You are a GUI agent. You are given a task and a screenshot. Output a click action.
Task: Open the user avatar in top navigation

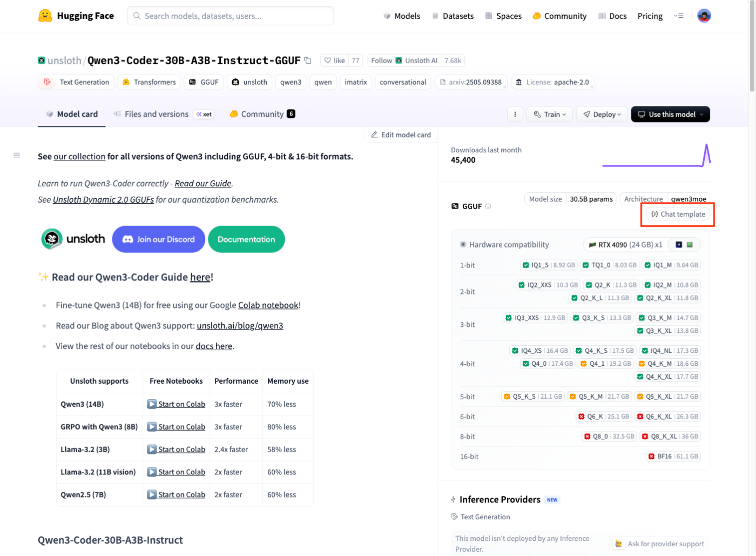tap(704, 16)
